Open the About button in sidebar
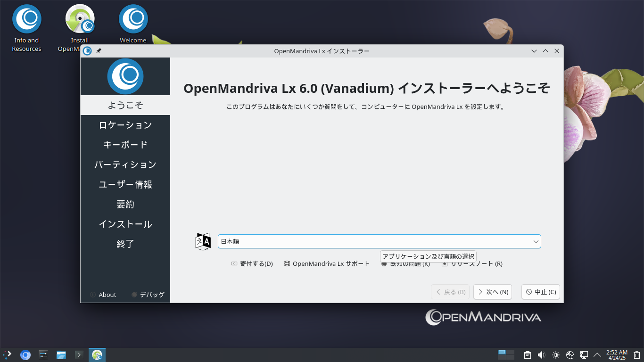This screenshot has width=644, height=362. (x=103, y=295)
